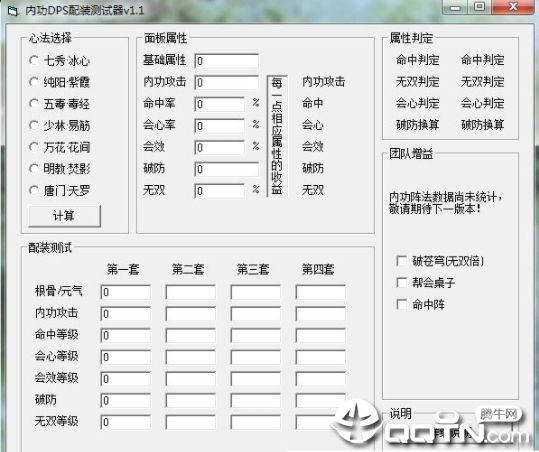Minimize the window from title bar
Screen dimensions: 539x452
pos(455,7)
